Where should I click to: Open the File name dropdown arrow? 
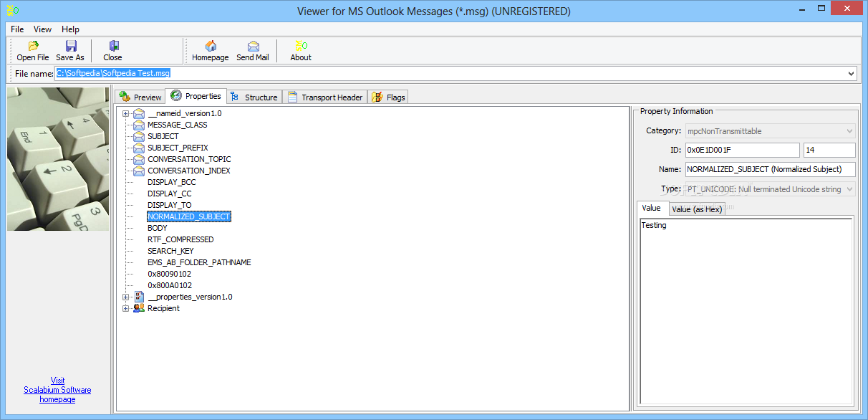tap(851, 73)
